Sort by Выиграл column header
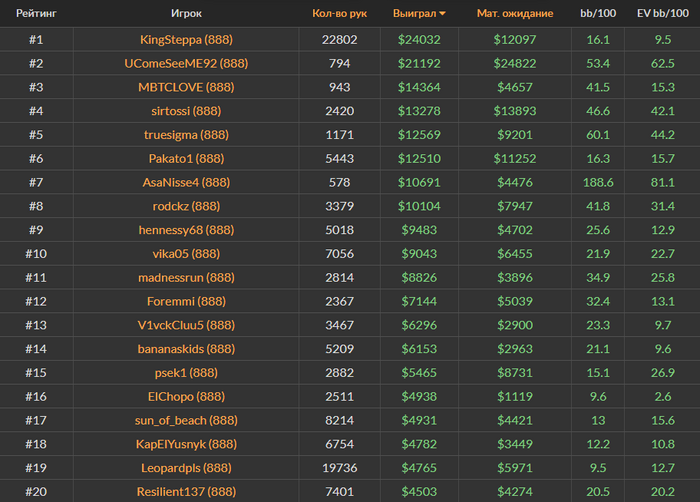Viewport: 700px width, 502px height. coord(419,13)
